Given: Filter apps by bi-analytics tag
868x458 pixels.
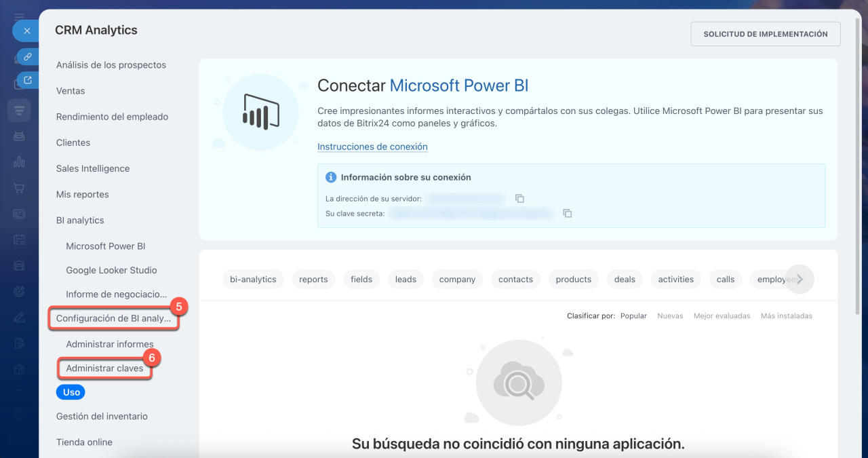Looking at the screenshot, I should pyautogui.click(x=253, y=280).
